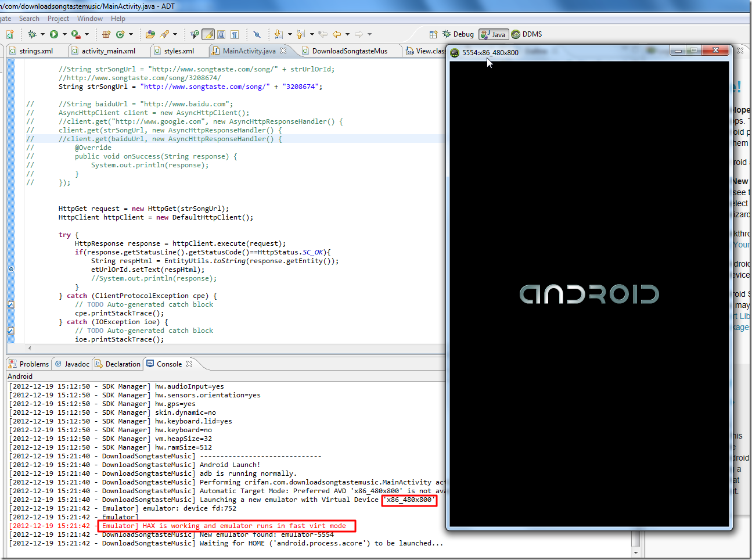This screenshot has width=752, height=560.
Task: Open the Back history dropdown arrow
Action: click(x=347, y=34)
